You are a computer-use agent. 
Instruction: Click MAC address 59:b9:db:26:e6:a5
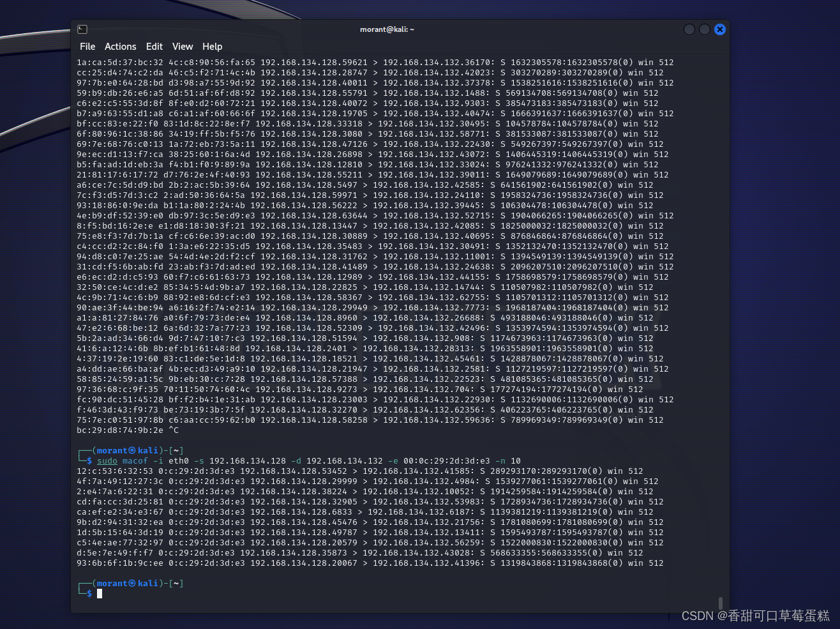point(120,93)
